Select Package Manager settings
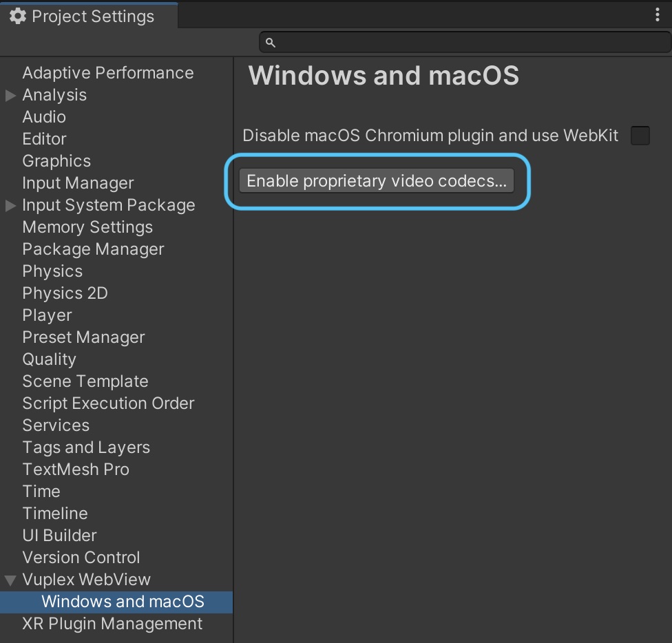This screenshot has height=643, width=672. click(93, 249)
